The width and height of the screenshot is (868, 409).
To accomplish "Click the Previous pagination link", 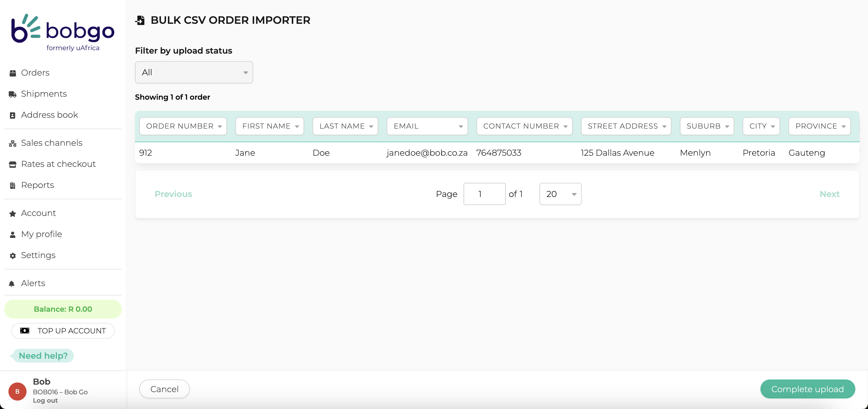I will tap(173, 194).
